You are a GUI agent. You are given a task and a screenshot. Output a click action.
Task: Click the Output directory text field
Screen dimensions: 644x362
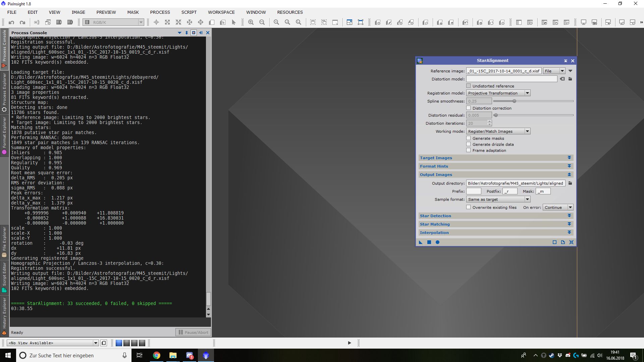pyautogui.click(x=516, y=183)
